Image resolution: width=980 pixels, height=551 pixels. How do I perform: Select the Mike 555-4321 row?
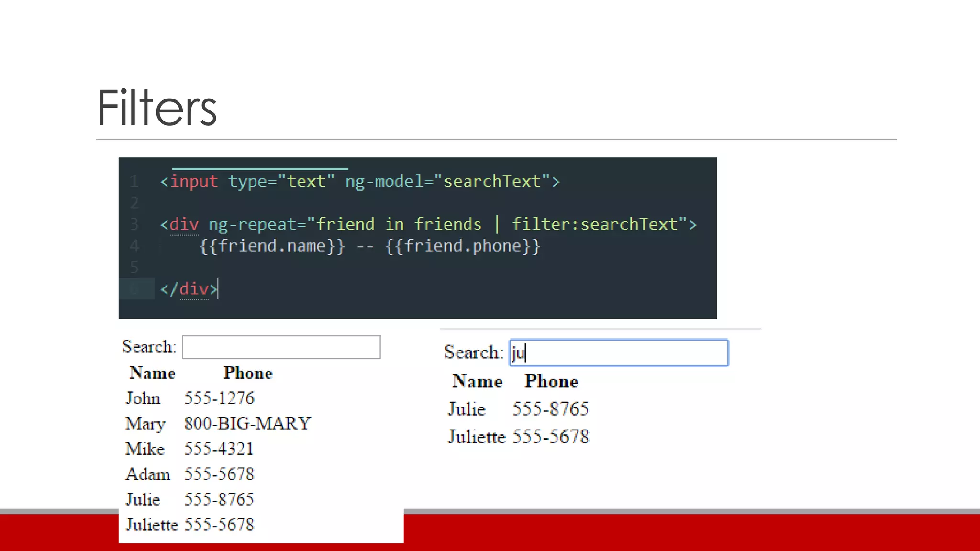(x=189, y=449)
